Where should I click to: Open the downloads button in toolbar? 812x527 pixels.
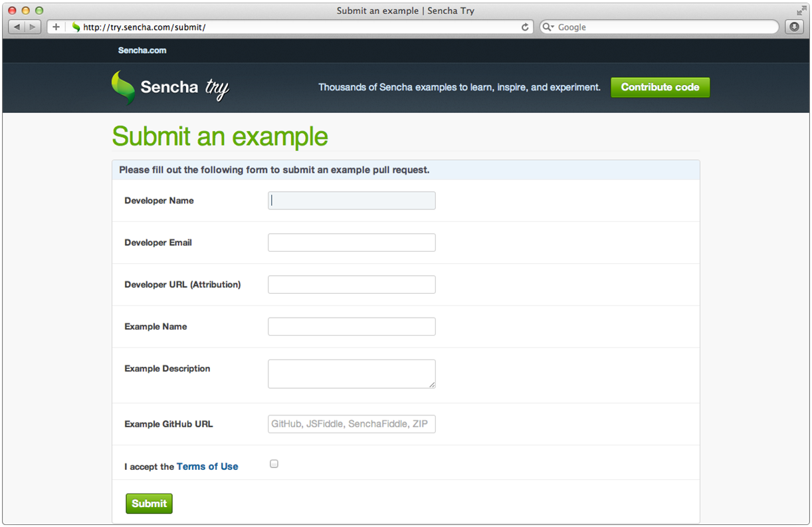tap(793, 27)
